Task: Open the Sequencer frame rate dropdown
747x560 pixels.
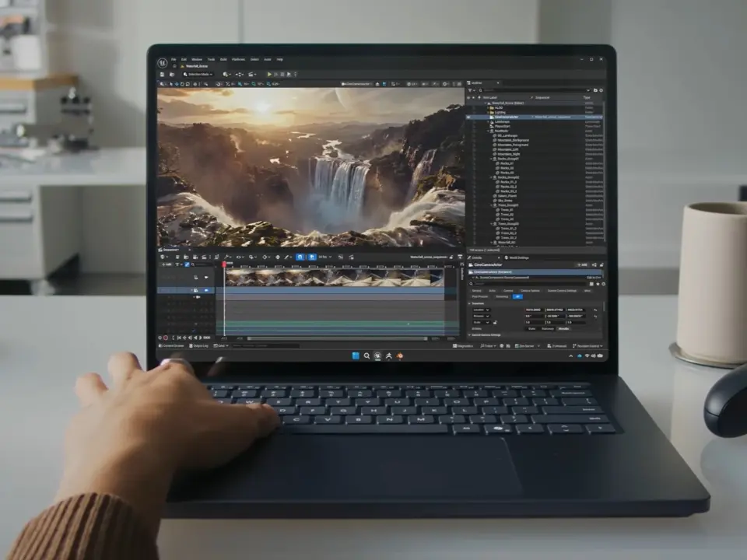Action: [325, 257]
